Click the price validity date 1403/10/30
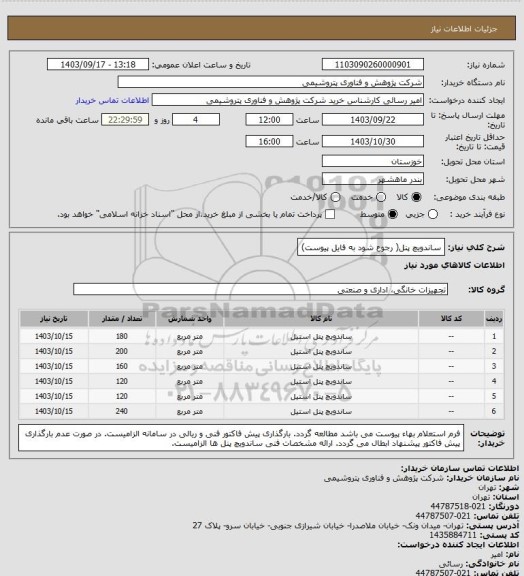Image resolution: width=524 pixels, height=576 pixels. tap(373, 141)
